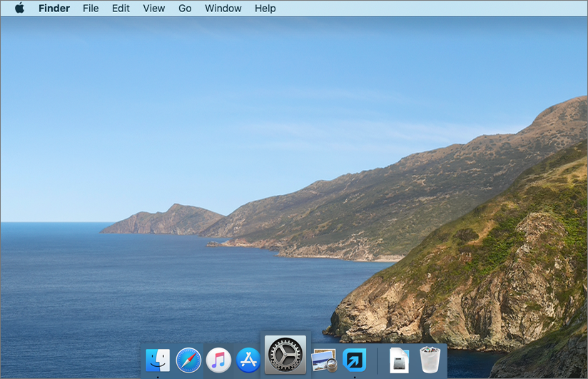Screen dimensions: 588x379
Task: Open the Window menu
Action: (223, 9)
